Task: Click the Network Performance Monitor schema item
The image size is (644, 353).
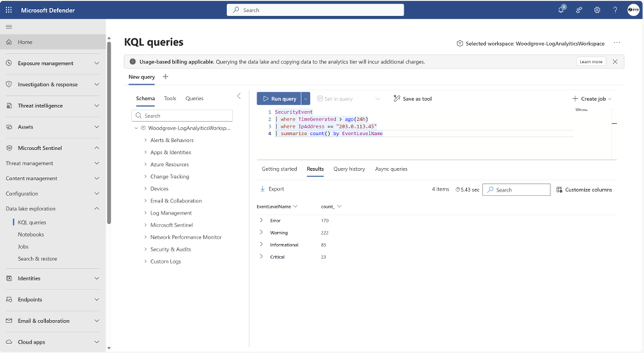Action: coord(186,237)
